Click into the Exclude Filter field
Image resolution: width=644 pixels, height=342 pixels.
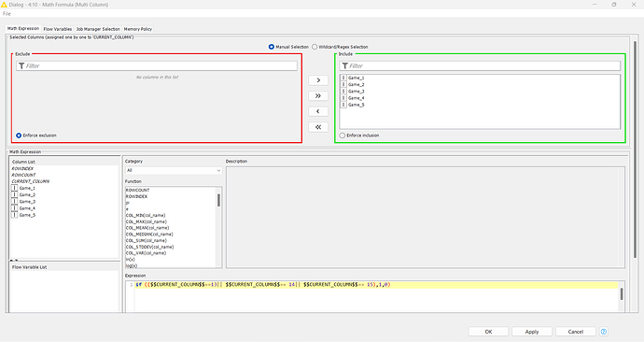click(157, 65)
